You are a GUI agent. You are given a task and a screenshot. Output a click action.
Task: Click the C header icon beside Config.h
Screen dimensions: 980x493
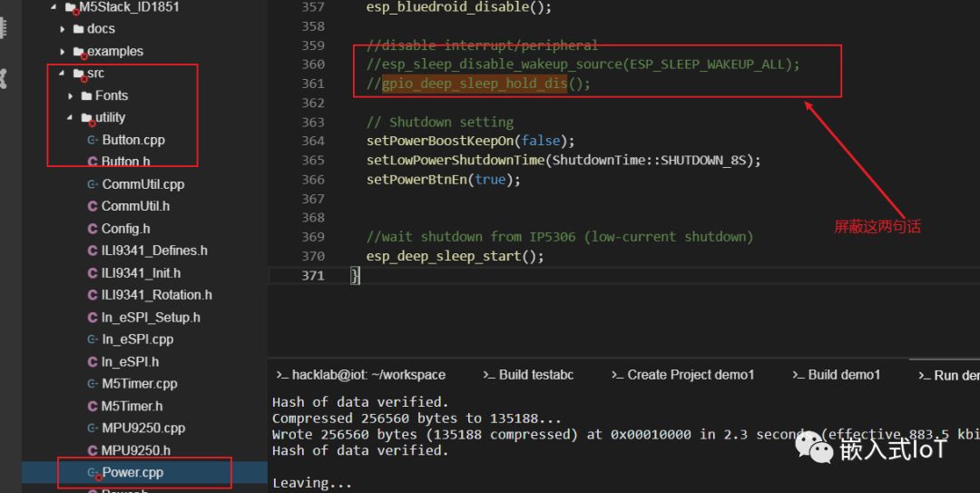[93, 229]
